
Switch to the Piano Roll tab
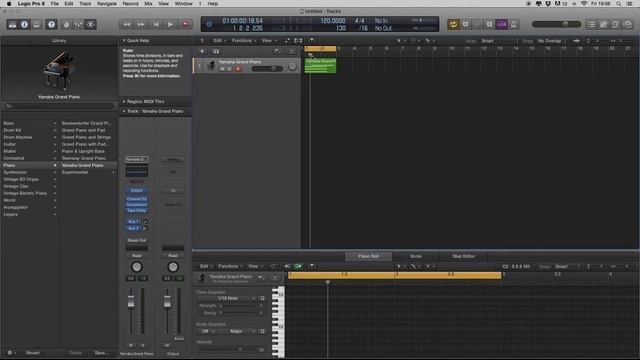(x=369, y=256)
